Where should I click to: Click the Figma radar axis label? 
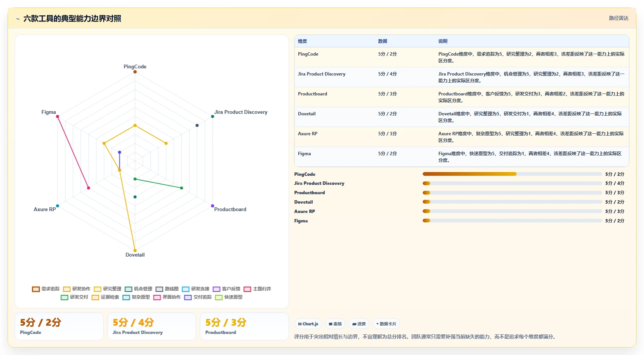coord(48,112)
